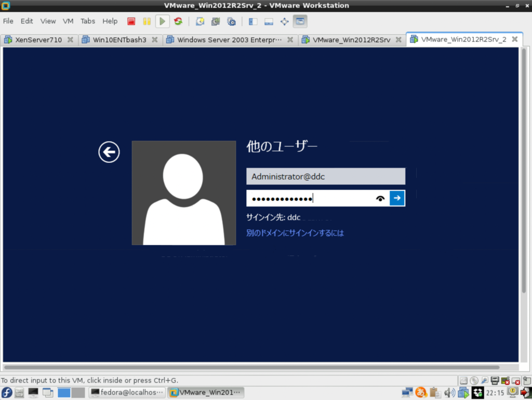
Task: Click the vertical scrollbar beside the VM
Action: 524,171
